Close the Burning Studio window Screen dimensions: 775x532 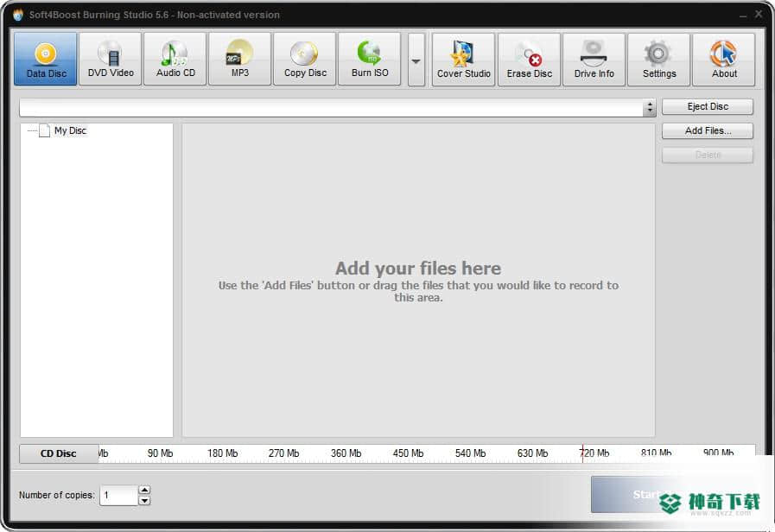[759, 15]
